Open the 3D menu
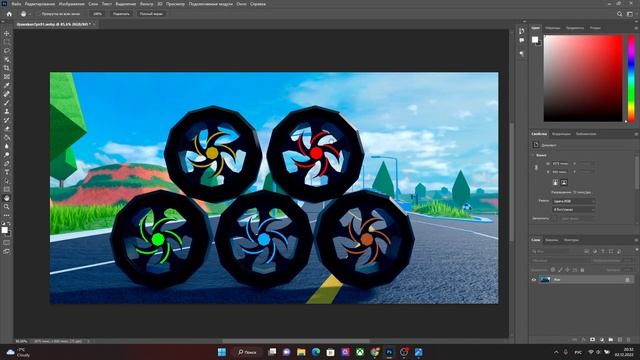The width and height of the screenshot is (640, 360). click(x=160, y=4)
